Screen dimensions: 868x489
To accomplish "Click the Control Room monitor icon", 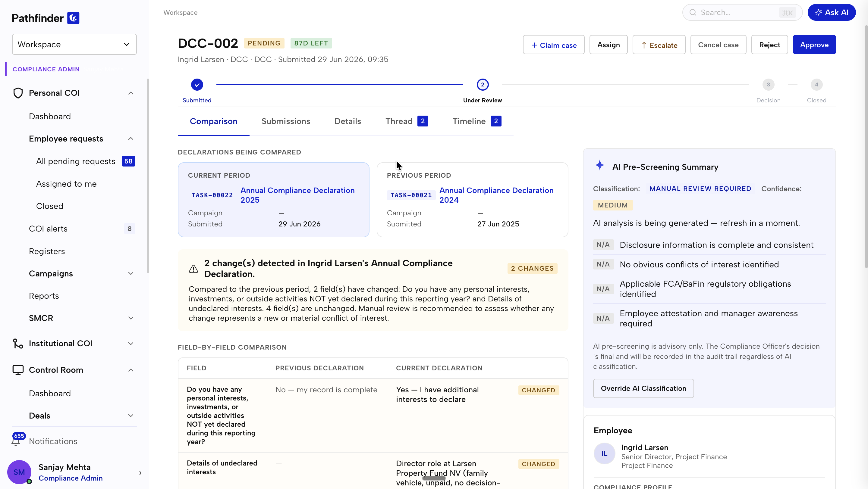I will [18, 370].
